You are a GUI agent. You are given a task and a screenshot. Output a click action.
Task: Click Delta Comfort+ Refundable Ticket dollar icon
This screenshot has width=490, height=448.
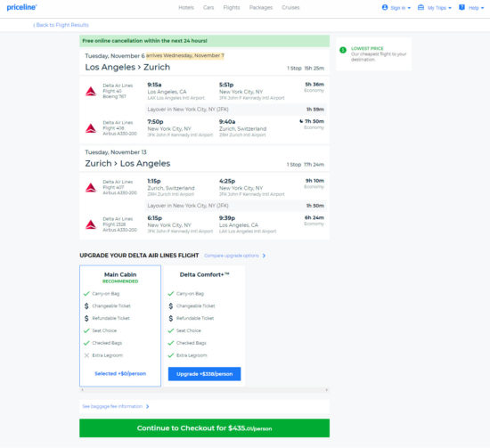(171, 318)
